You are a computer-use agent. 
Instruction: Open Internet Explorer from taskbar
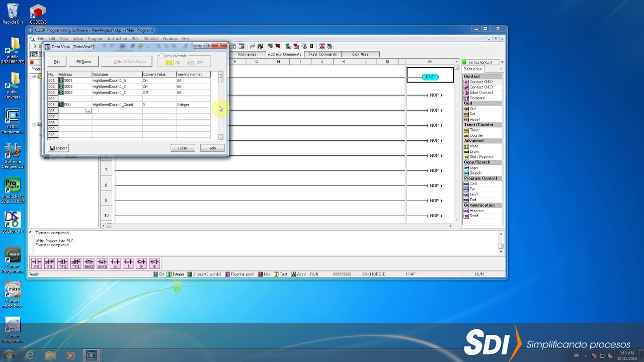click(30, 355)
